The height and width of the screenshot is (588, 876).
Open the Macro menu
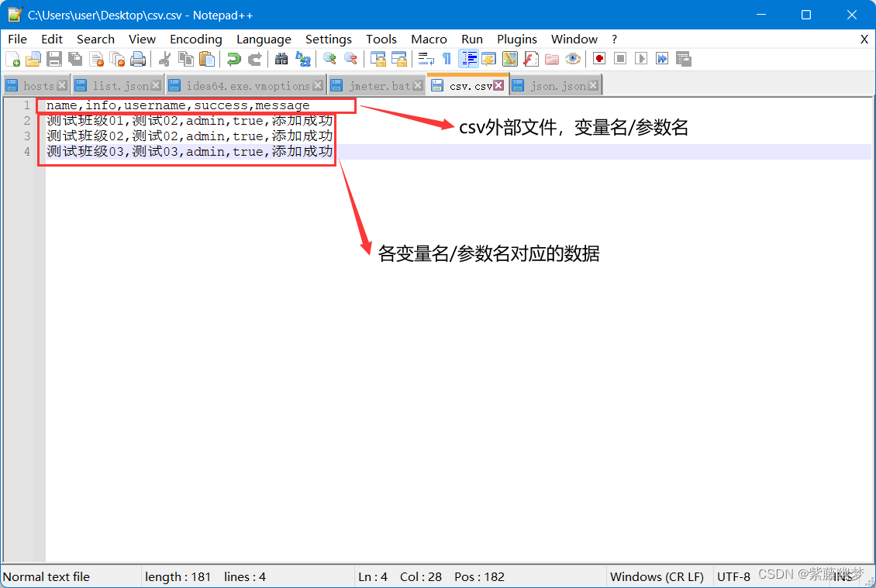click(x=429, y=39)
